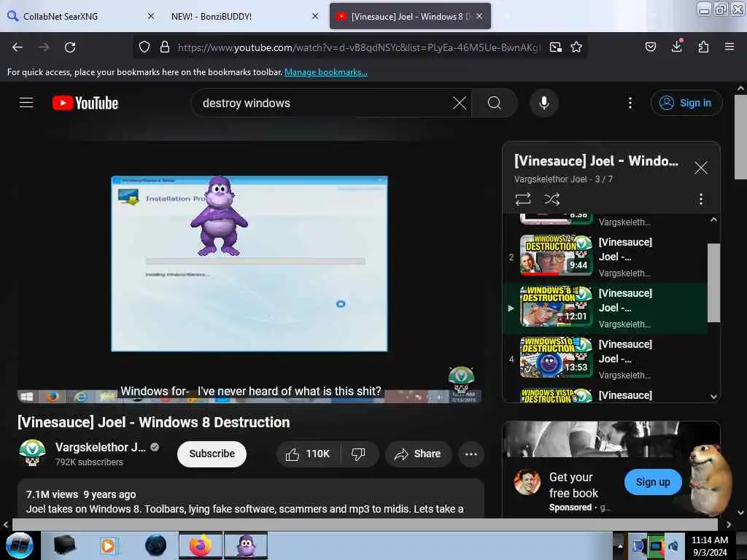Click the Vinesauce channel watermark in the video

461,378
